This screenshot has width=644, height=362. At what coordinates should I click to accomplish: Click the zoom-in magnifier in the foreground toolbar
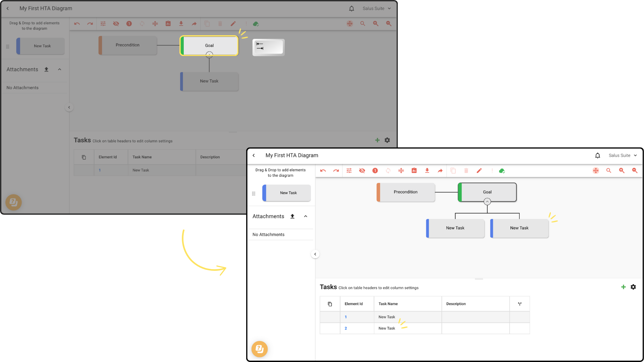pyautogui.click(x=622, y=171)
